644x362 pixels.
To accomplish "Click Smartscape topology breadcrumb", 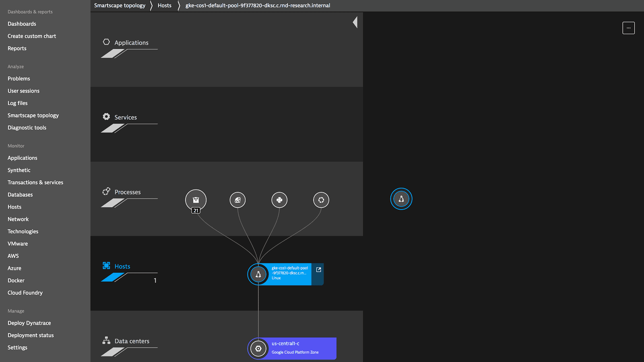I will [120, 6].
